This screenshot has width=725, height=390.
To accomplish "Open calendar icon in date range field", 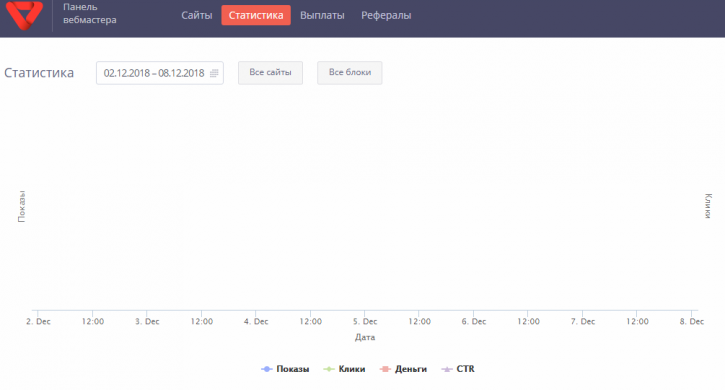I will (214, 73).
